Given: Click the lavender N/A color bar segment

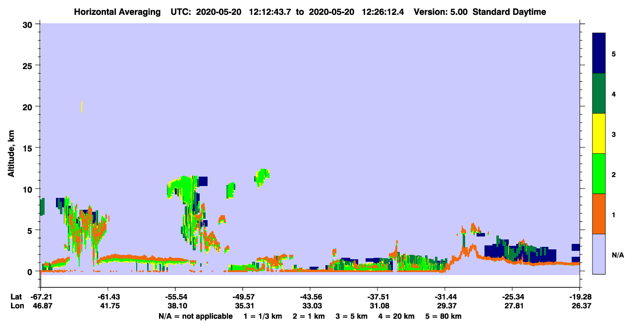Looking at the screenshot, I should [x=599, y=254].
